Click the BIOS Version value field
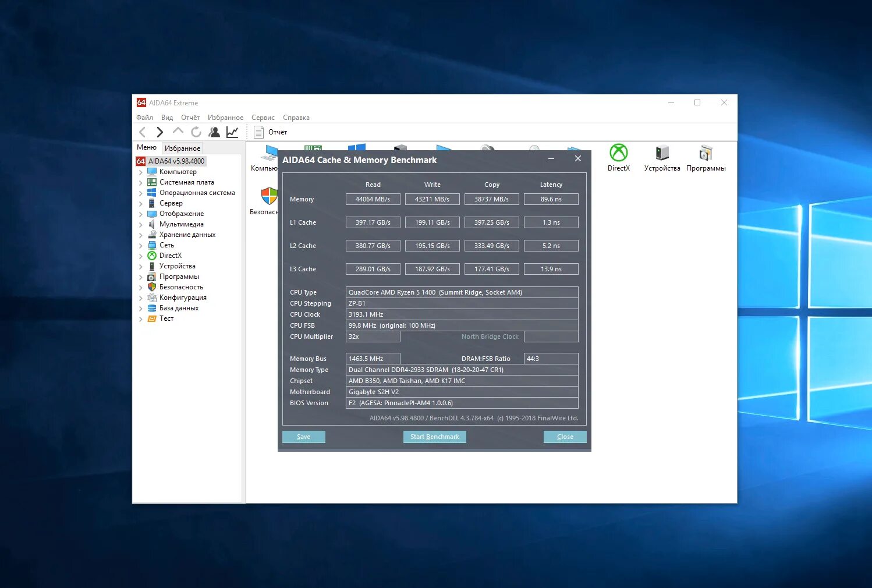The height and width of the screenshot is (588, 872). coord(462,403)
